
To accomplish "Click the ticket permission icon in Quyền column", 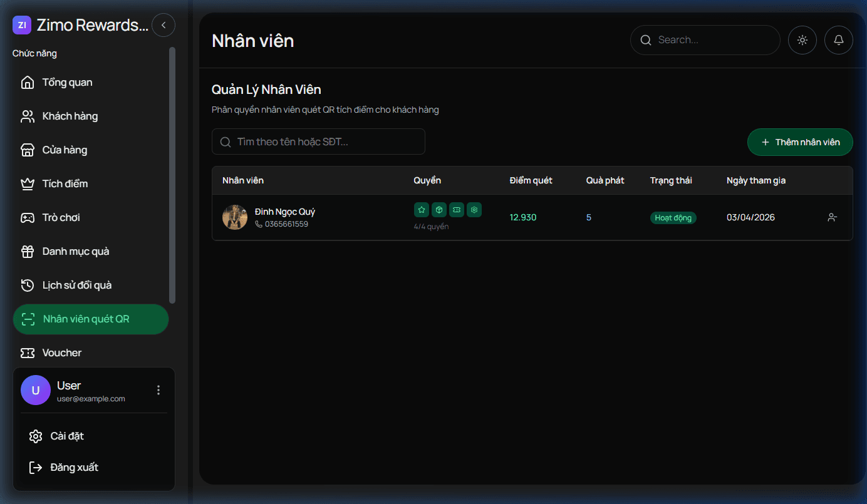I will 457,210.
